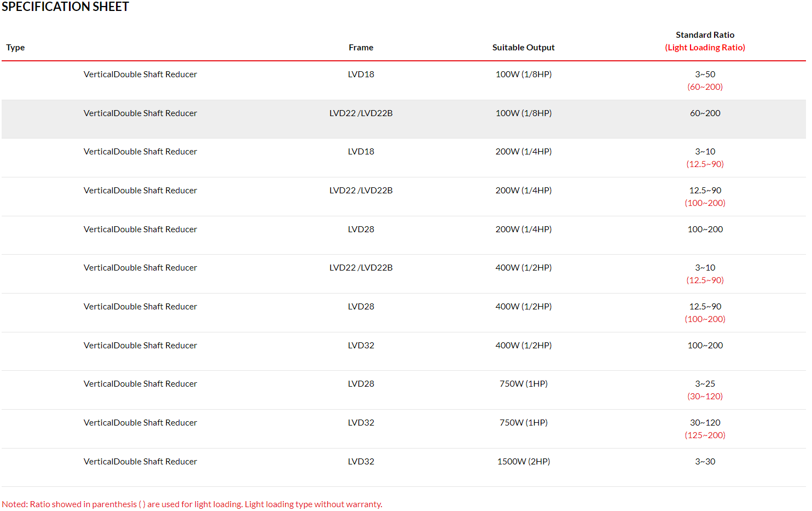Click 400W (1/2HP) output for LVD22/LVD22B
Screen dimensions: 812x511
pos(524,268)
